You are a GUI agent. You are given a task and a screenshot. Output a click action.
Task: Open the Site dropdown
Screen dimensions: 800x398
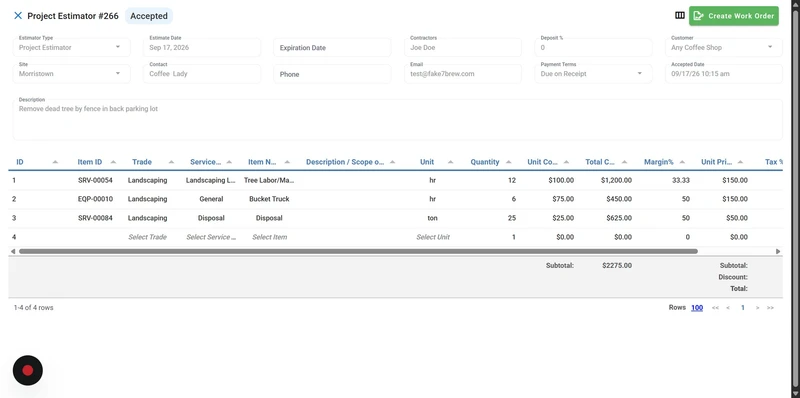(71, 74)
